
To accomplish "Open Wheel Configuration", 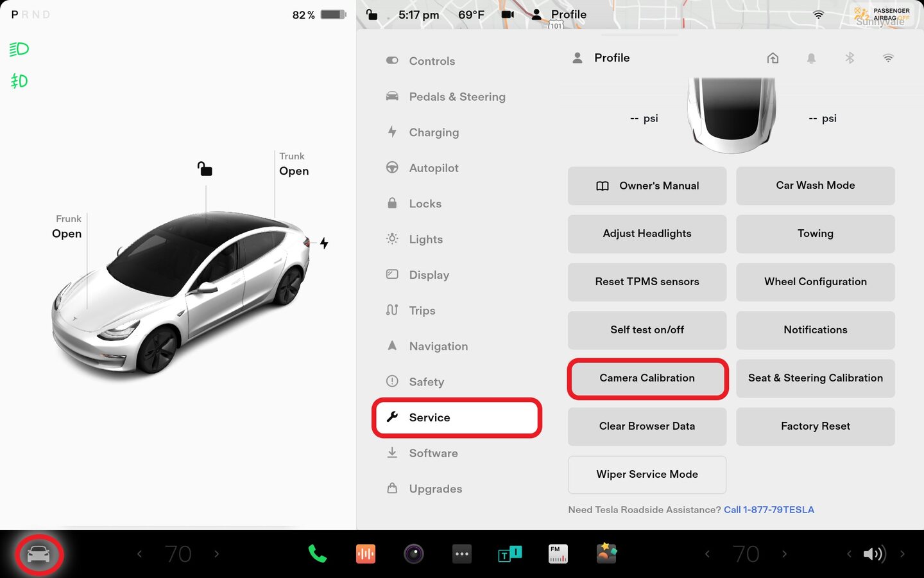I will point(816,282).
